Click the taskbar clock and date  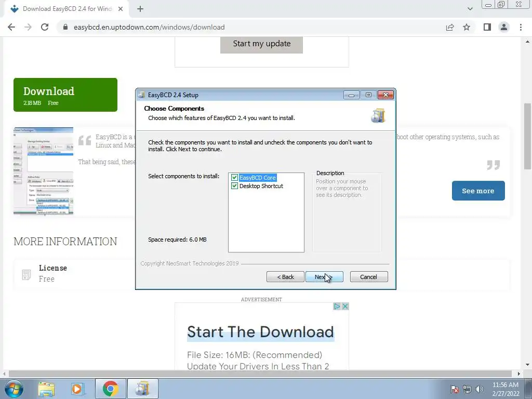click(506, 389)
